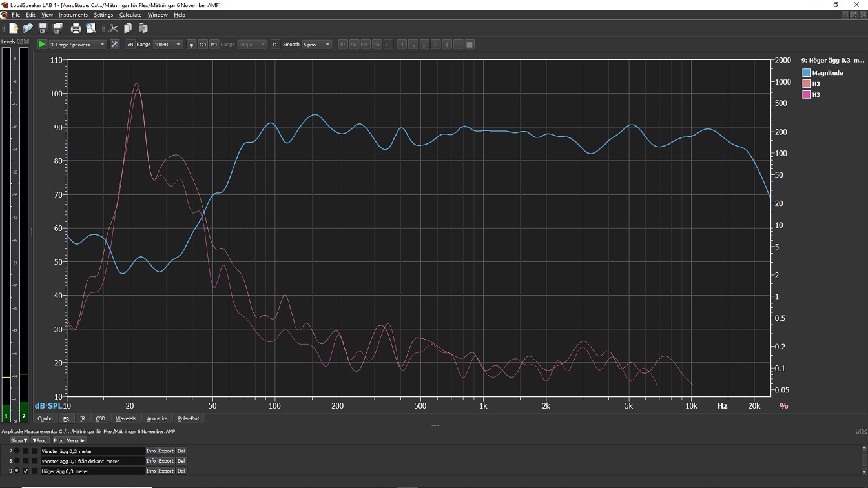Click the Save All icon
Screen dimensions: 868x488
click(57, 28)
